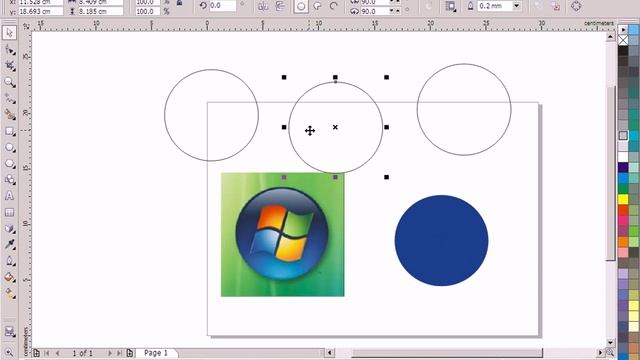Select the Basic Shapes tool
640x360 pixels.
click(9, 180)
